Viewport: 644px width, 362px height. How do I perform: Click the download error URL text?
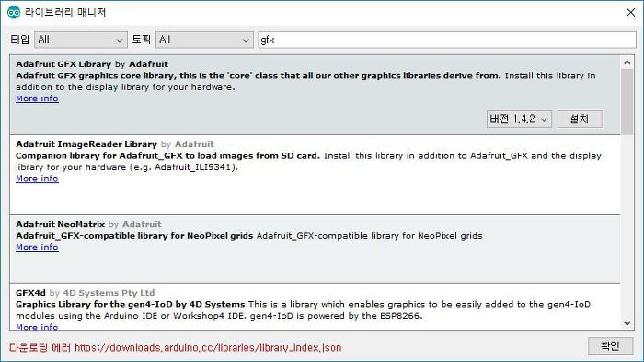(x=208, y=347)
